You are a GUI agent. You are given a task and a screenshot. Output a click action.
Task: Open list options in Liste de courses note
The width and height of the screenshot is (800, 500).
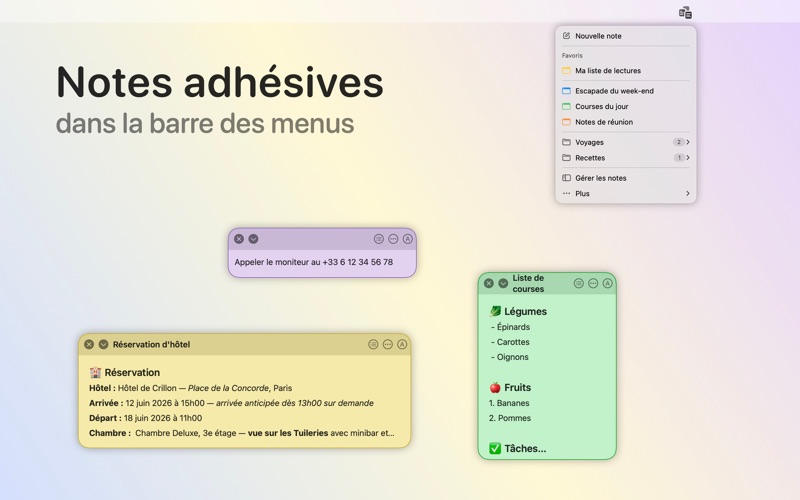point(579,283)
